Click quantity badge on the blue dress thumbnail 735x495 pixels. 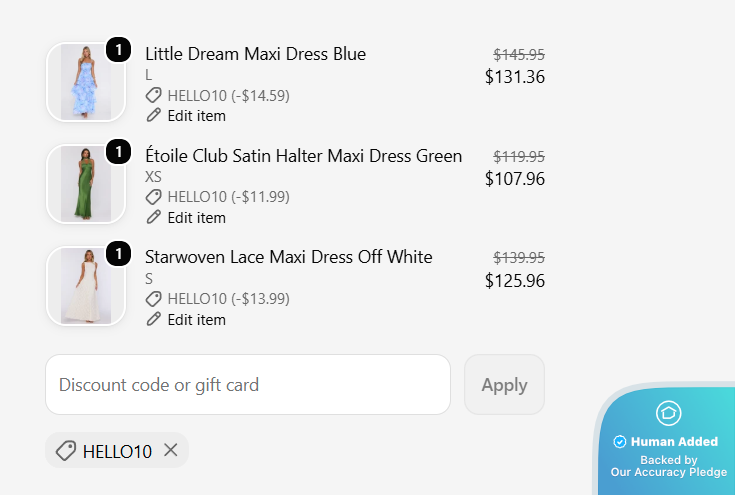pos(119,50)
